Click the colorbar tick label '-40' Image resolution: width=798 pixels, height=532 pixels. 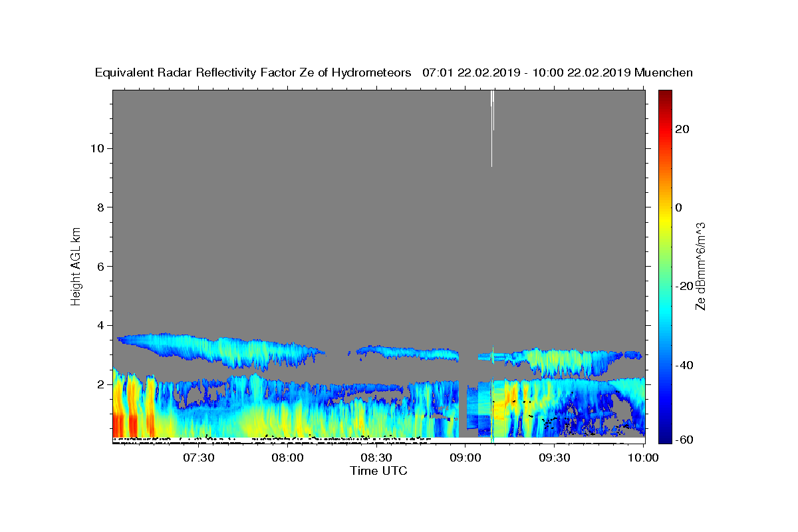[x=684, y=365]
